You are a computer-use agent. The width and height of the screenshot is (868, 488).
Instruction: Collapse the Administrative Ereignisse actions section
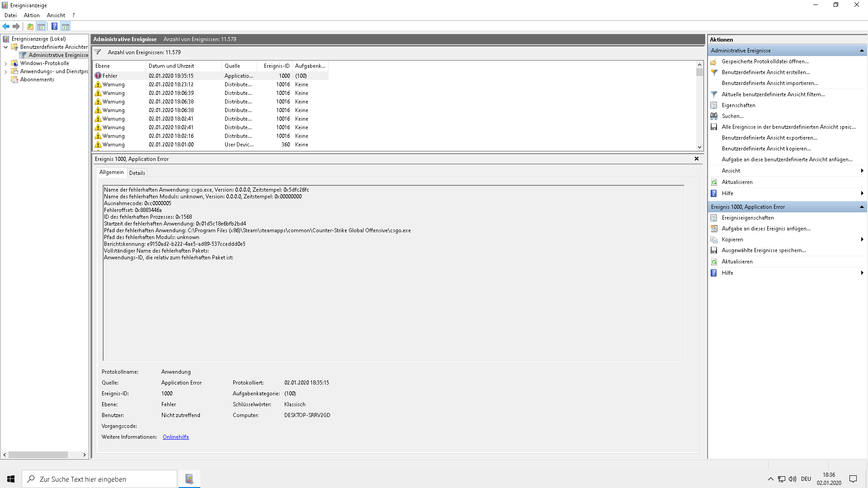(863, 50)
